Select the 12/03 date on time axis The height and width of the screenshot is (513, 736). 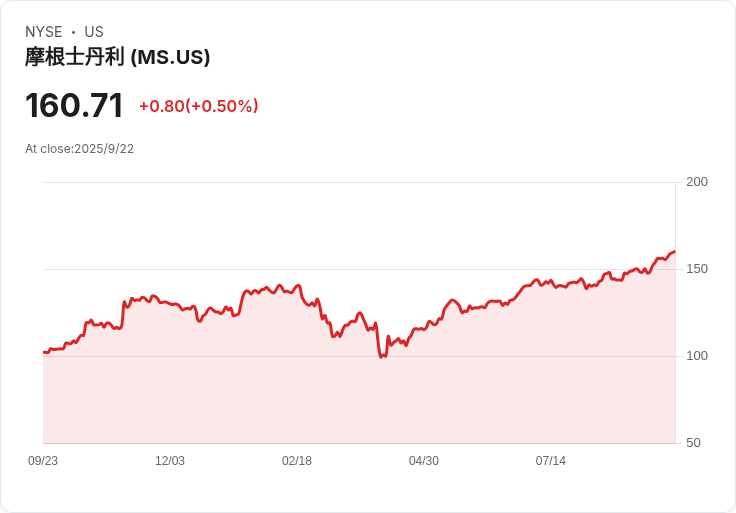click(x=170, y=461)
